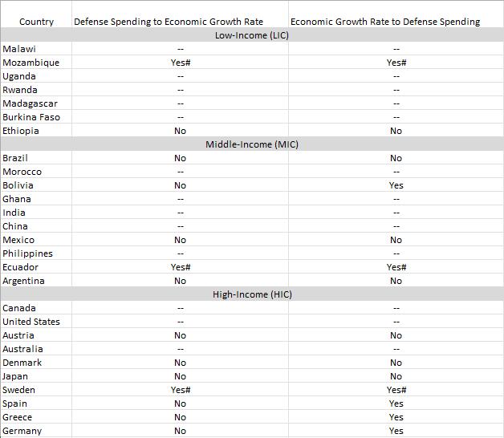Select the United States cell
This screenshot has width=504, height=438.
[x=31, y=322]
